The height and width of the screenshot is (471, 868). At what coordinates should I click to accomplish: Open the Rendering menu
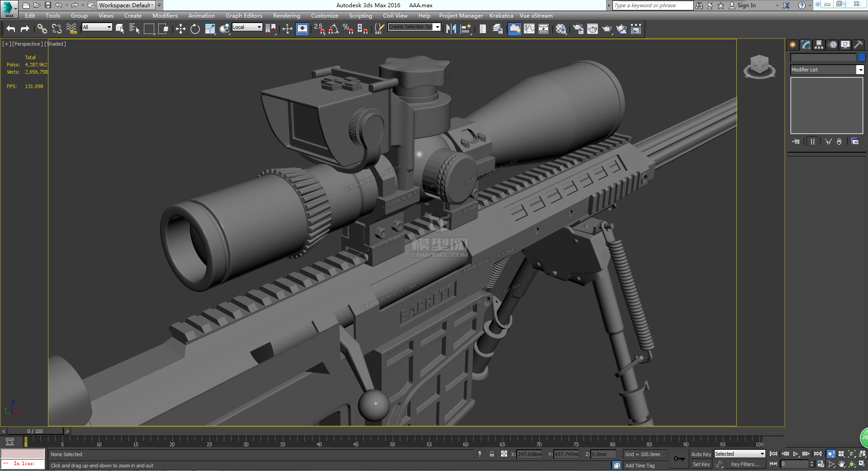click(x=286, y=16)
